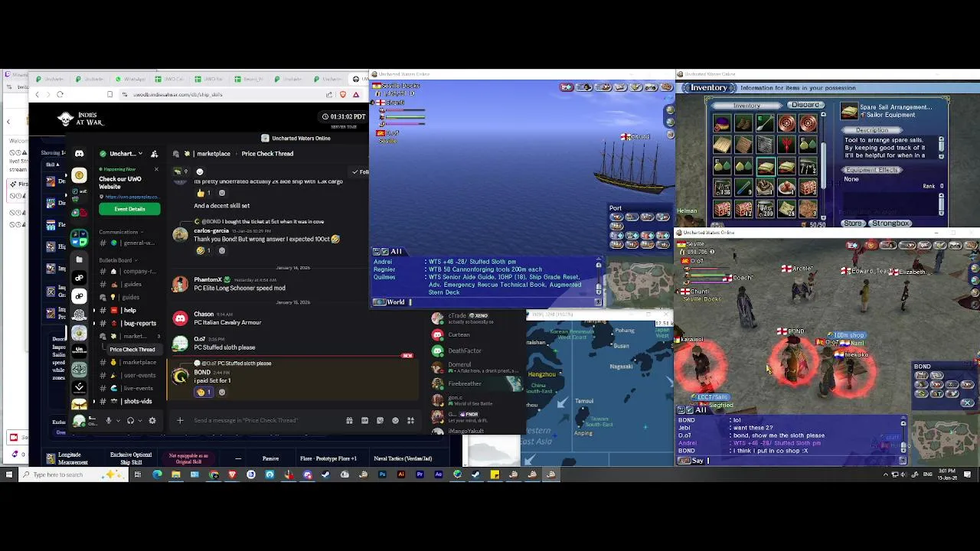980x551 pixels.
Task: Select the highlighted Spare Sail Arrangement item
Action: coord(766,166)
